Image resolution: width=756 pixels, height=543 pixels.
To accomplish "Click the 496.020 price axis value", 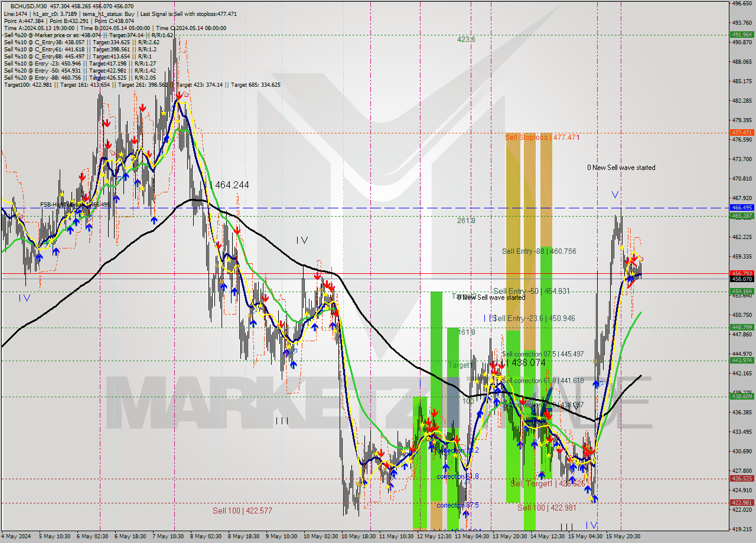I will pyautogui.click(x=742, y=4).
